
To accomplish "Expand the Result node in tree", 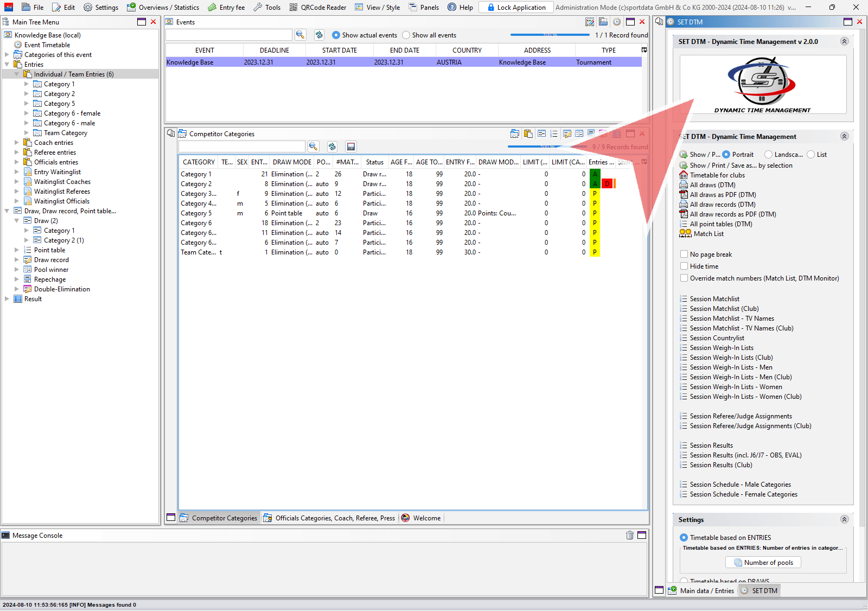I will pos(7,299).
